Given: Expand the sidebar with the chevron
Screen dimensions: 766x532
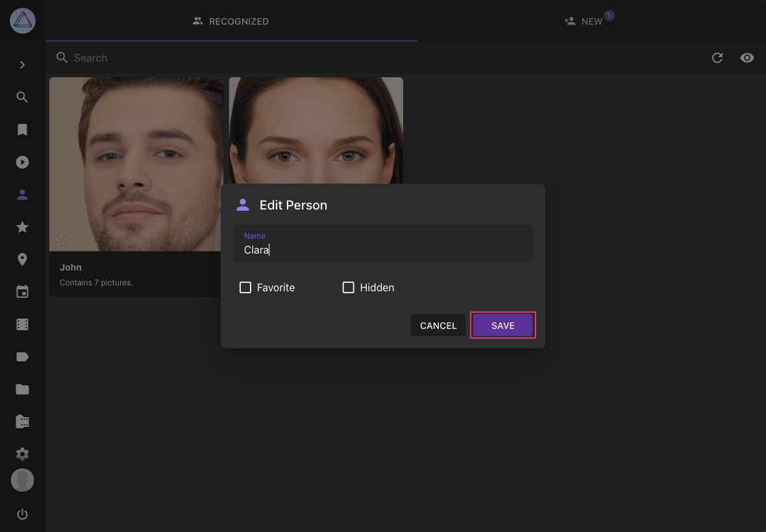Looking at the screenshot, I should point(22,64).
